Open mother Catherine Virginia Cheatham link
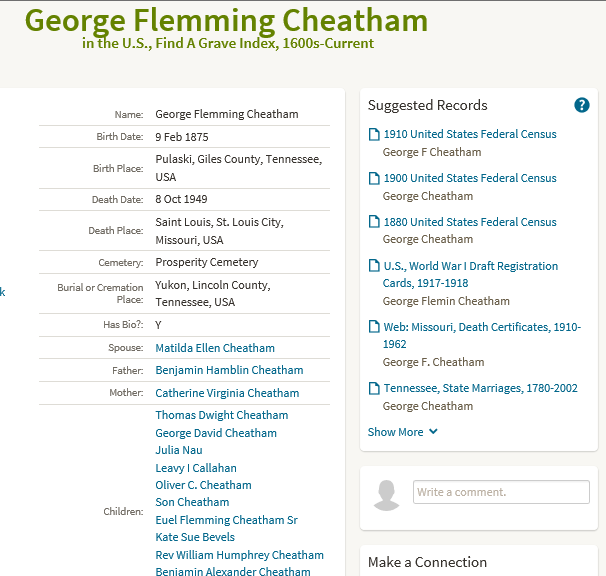This screenshot has height=576, width=606. pos(227,393)
